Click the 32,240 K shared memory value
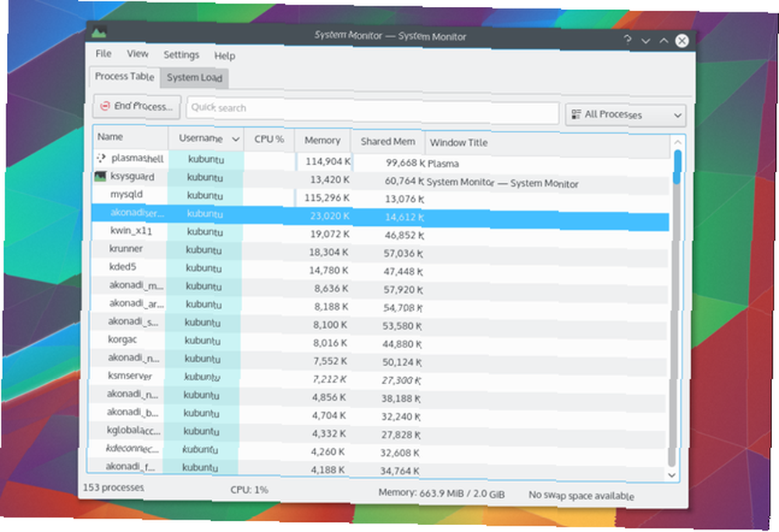 pos(401,416)
